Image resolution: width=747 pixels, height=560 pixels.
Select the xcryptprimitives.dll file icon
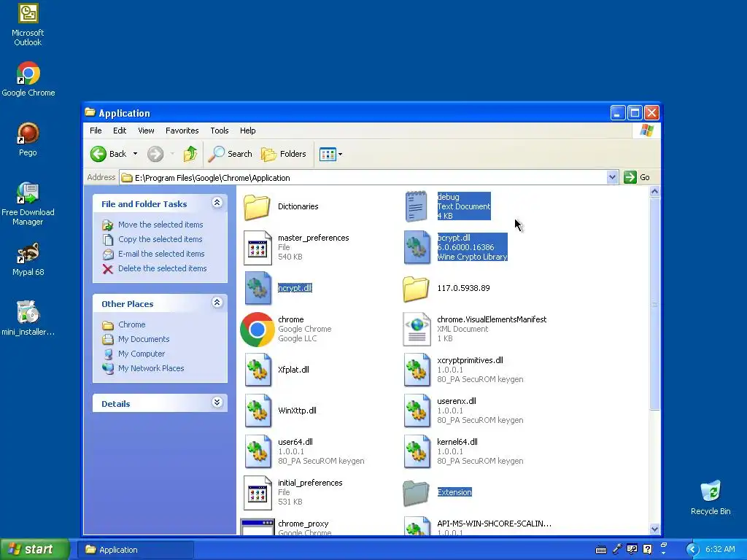[x=417, y=370]
